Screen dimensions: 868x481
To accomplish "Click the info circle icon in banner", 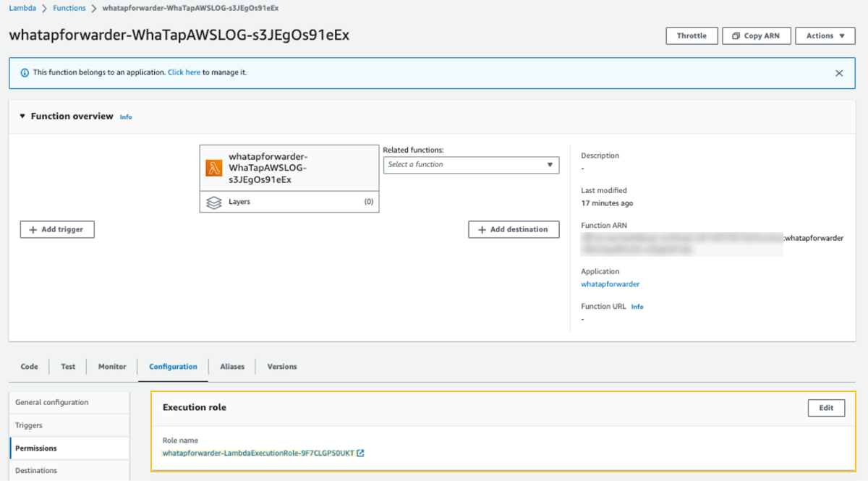I will 25,73.
